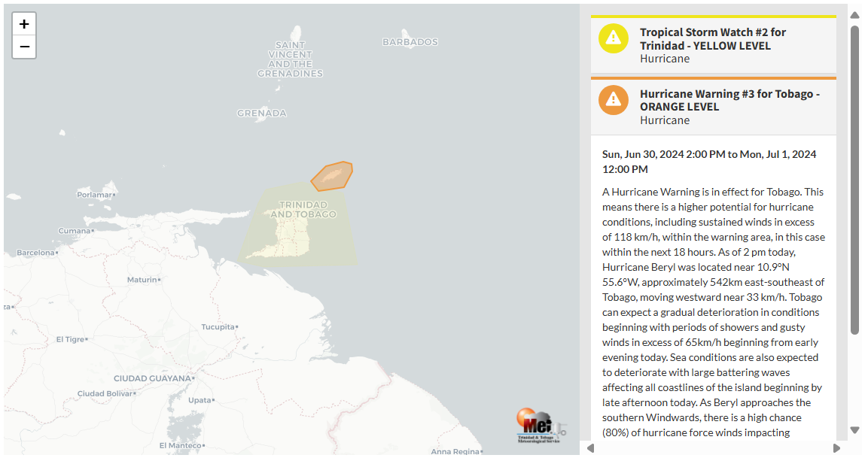Viewport: 868px width, 461px height.
Task: Click the Barcelona city label
Action: click(x=36, y=253)
